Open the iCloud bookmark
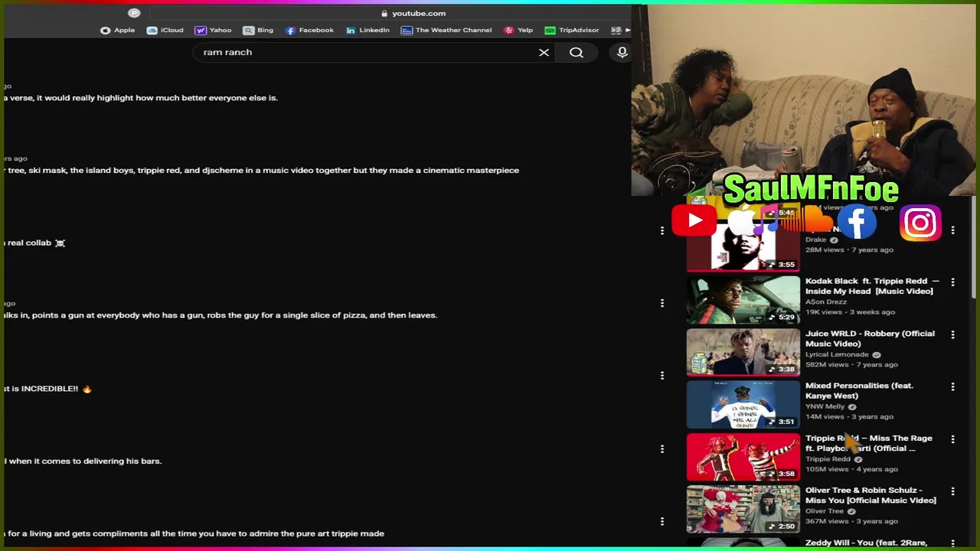The width and height of the screenshot is (980, 551). (x=165, y=30)
